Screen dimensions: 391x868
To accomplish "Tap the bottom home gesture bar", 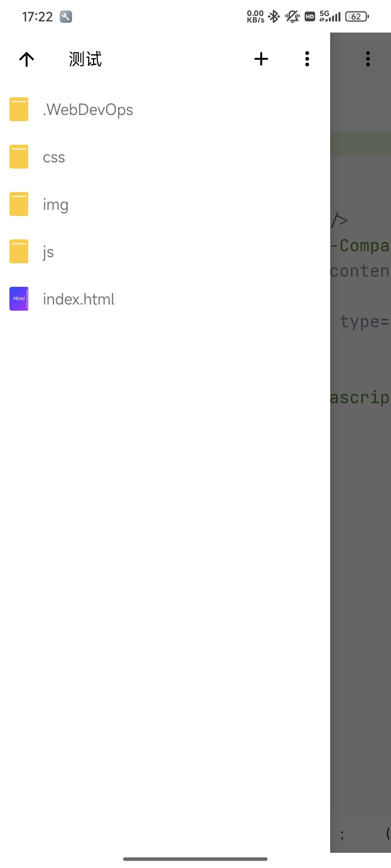I will [195, 859].
